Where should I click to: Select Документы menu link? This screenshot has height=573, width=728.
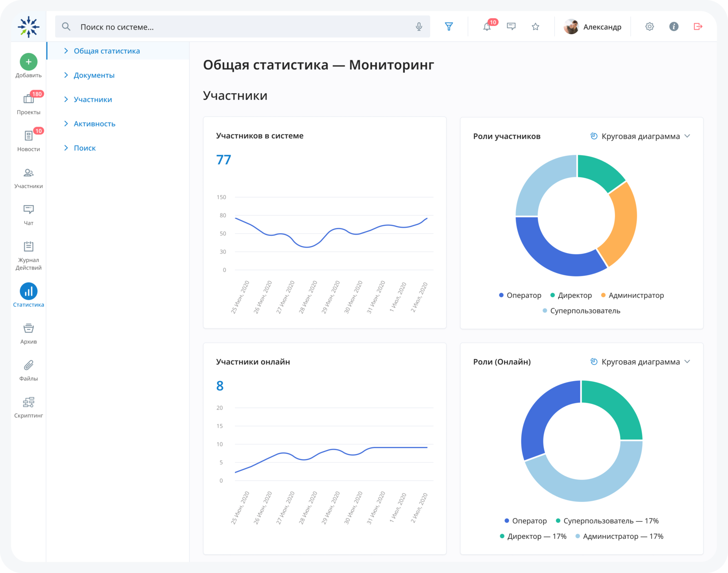[94, 75]
